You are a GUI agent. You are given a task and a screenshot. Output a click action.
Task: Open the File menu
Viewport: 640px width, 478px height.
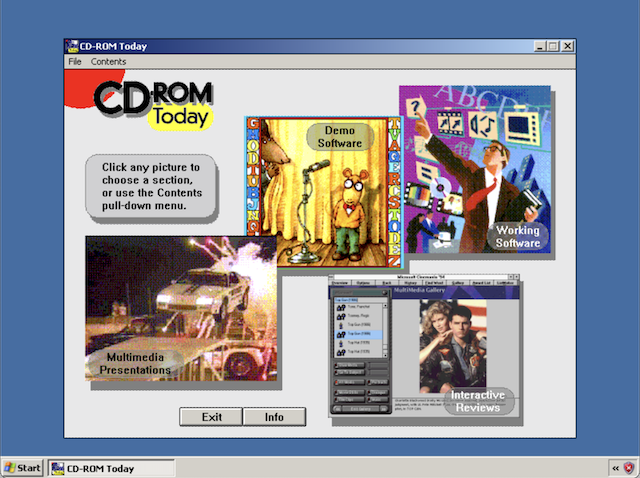tap(75, 62)
